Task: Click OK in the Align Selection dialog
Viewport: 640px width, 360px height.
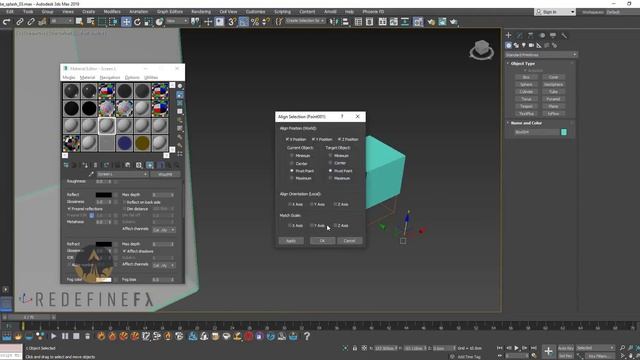Action: (322, 241)
